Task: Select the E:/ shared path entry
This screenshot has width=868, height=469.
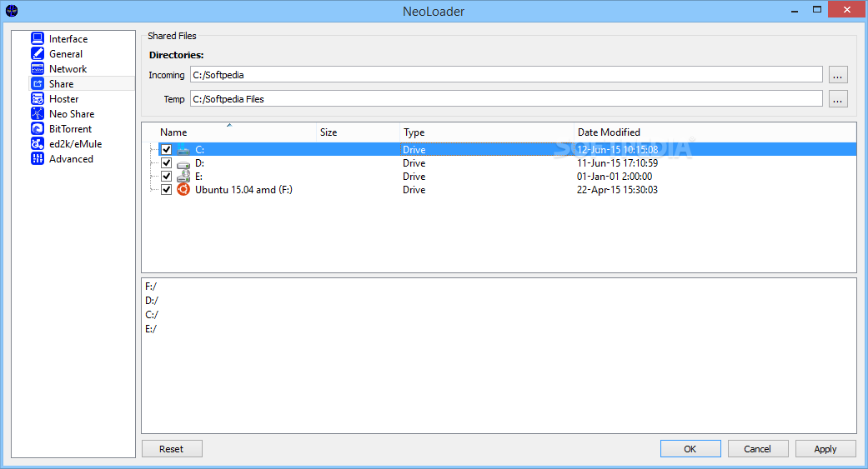Action: pos(151,328)
